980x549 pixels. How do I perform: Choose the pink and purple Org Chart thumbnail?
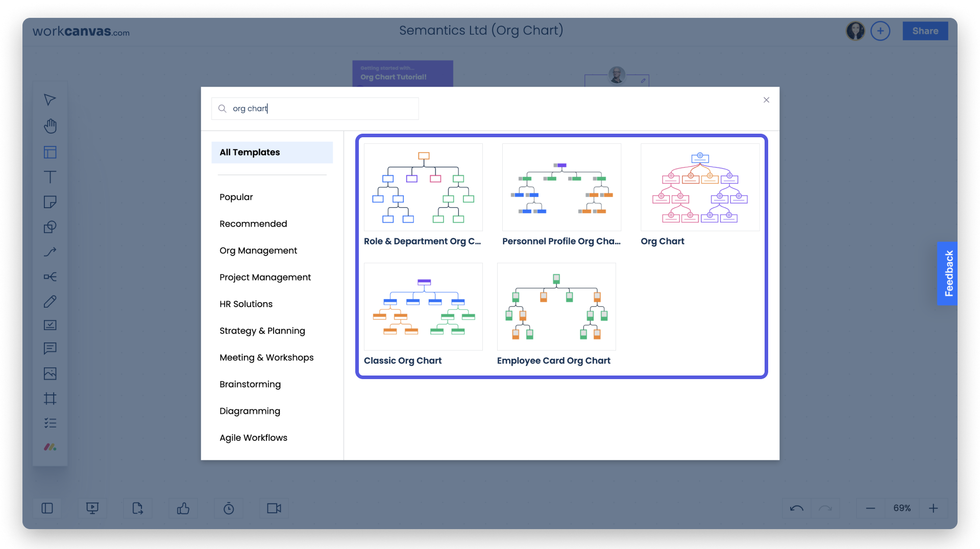tap(700, 187)
